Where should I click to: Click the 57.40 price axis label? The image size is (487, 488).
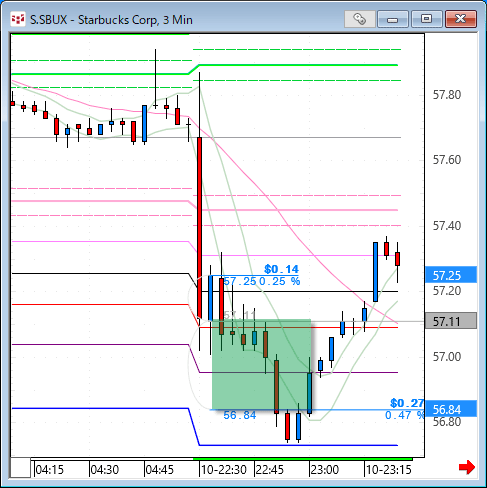(447, 226)
